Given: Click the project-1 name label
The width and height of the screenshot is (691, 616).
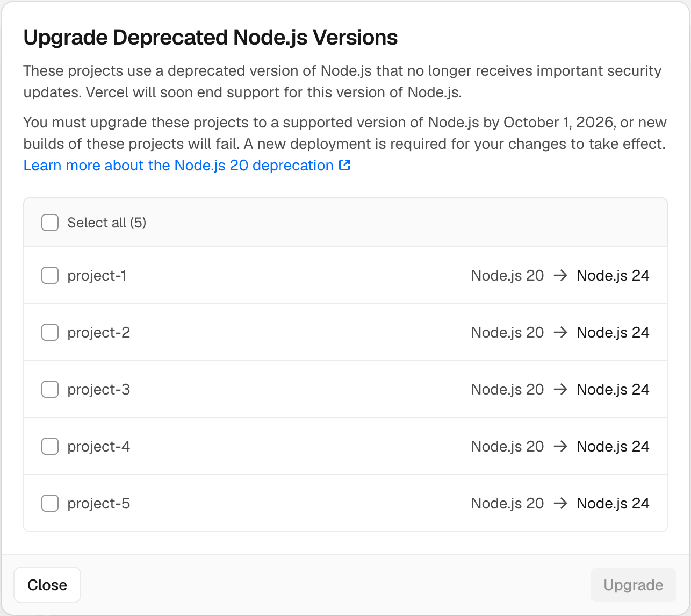Looking at the screenshot, I should tap(97, 276).
